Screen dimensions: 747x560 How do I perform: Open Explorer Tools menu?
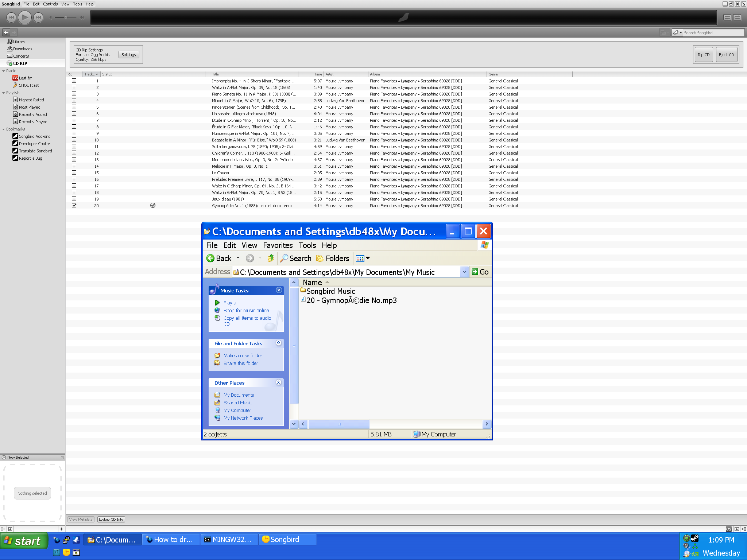coord(307,245)
